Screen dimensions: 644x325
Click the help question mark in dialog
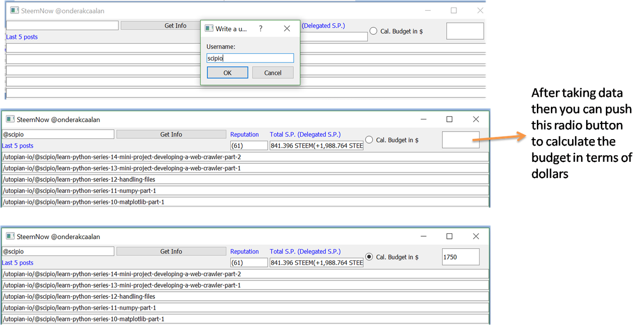click(x=260, y=29)
